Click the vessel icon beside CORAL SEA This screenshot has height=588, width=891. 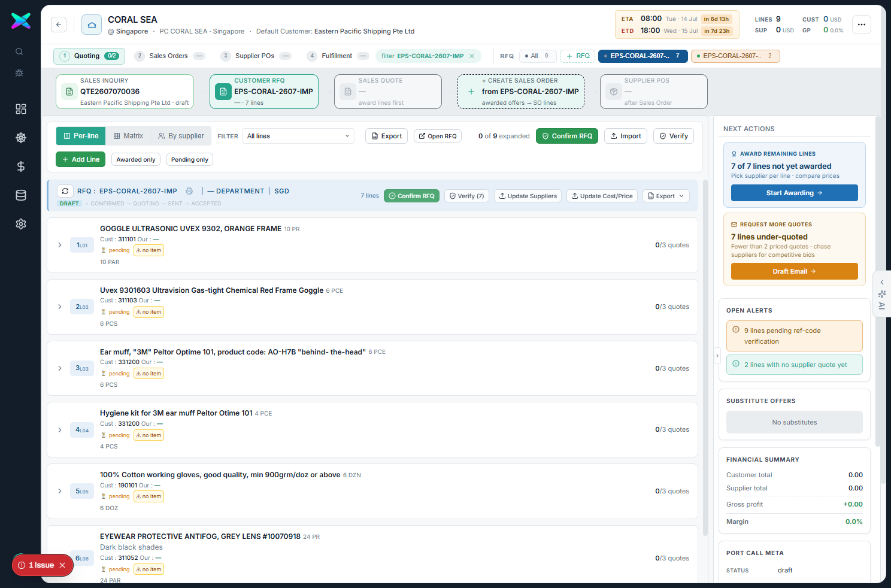click(92, 25)
